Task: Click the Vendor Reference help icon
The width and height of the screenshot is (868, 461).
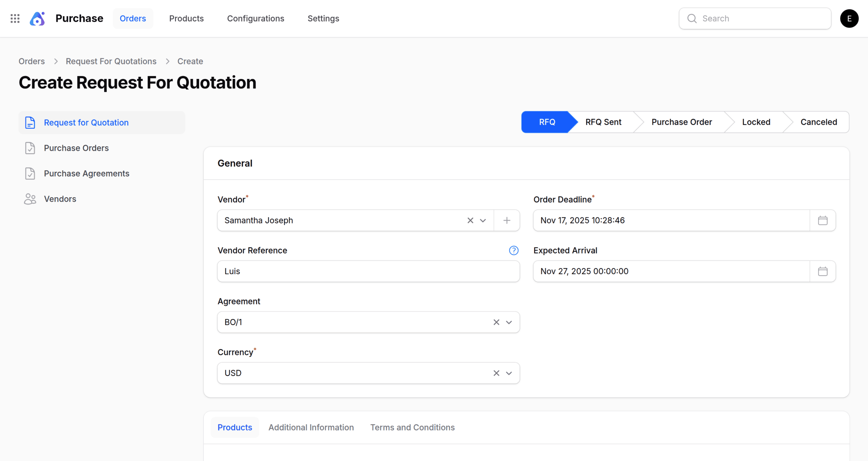Action: (514, 250)
